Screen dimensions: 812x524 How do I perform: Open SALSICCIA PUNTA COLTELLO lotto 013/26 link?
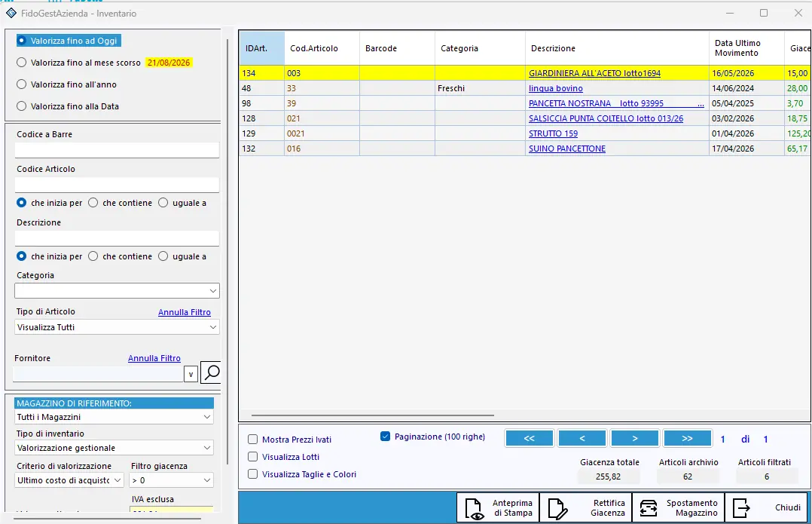coord(606,118)
